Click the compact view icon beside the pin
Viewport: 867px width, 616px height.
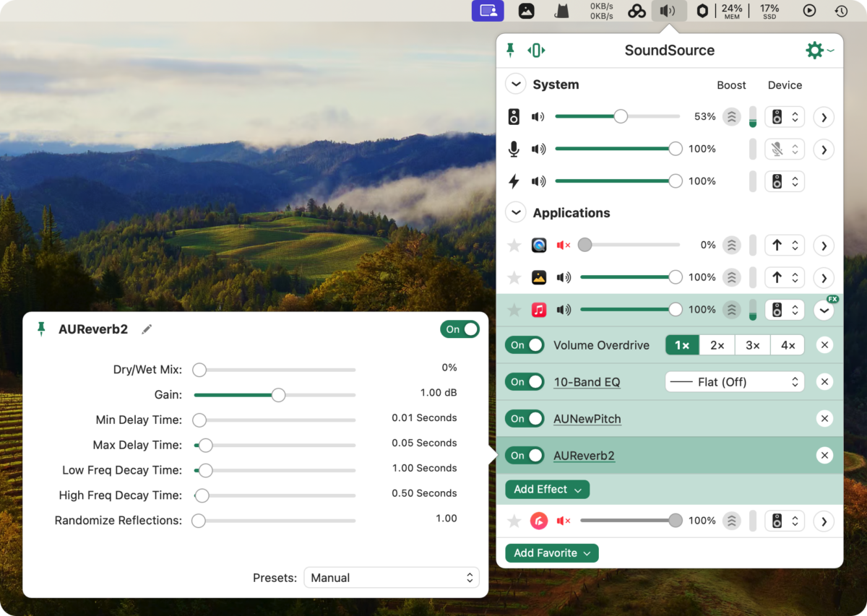(536, 50)
